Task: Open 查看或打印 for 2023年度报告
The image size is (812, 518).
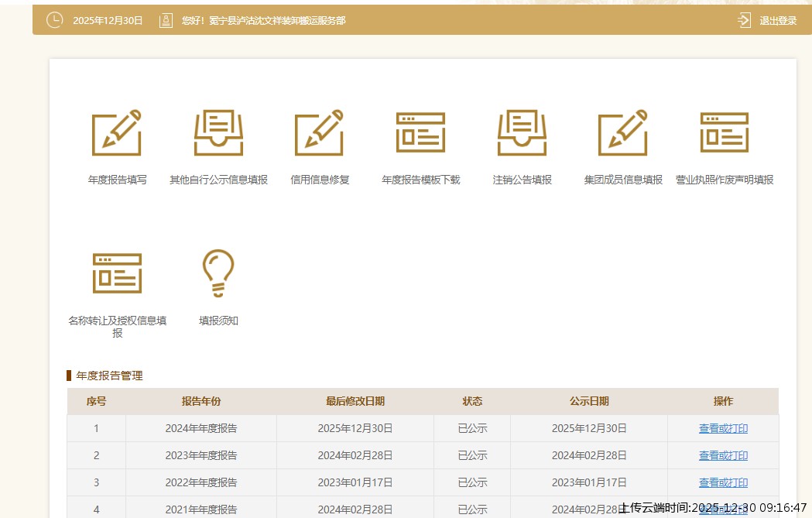Action: (x=723, y=455)
